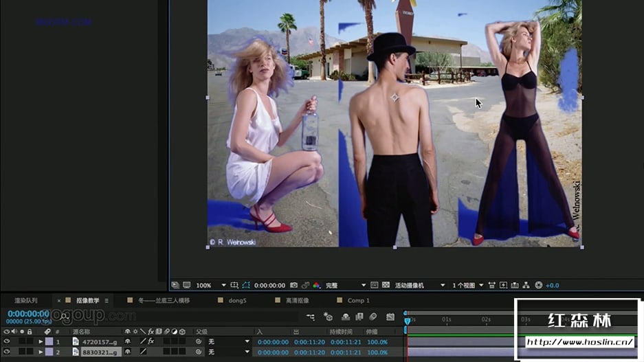Click the 父级 column header
This screenshot has width=644, height=362.
(x=201, y=332)
